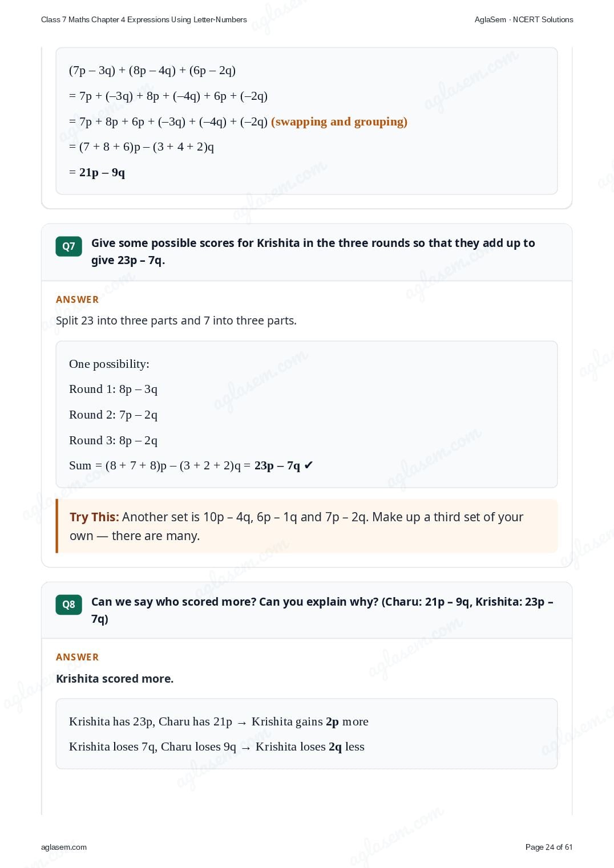Screen dimensions: 614x868
Task: Click the One possibility line
Action: 109,364
